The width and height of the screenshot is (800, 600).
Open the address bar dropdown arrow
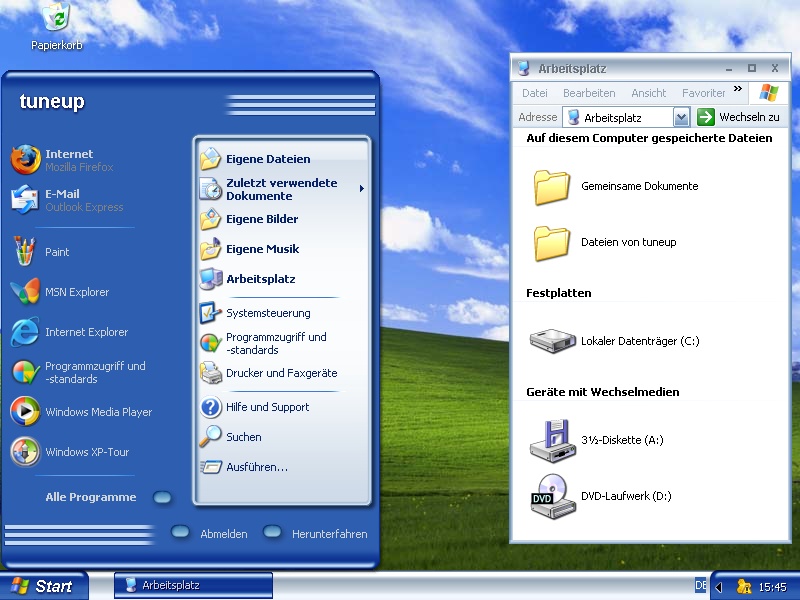[681, 117]
